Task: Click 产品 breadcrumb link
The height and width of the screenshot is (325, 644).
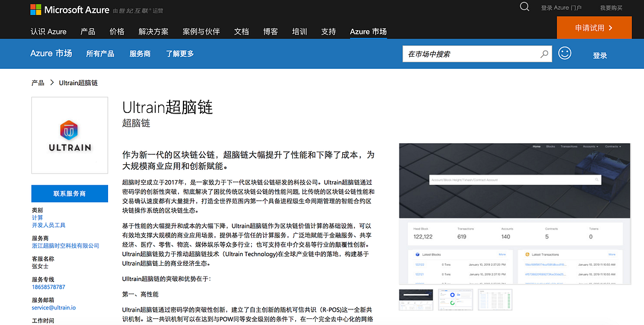Action: click(x=38, y=83)
